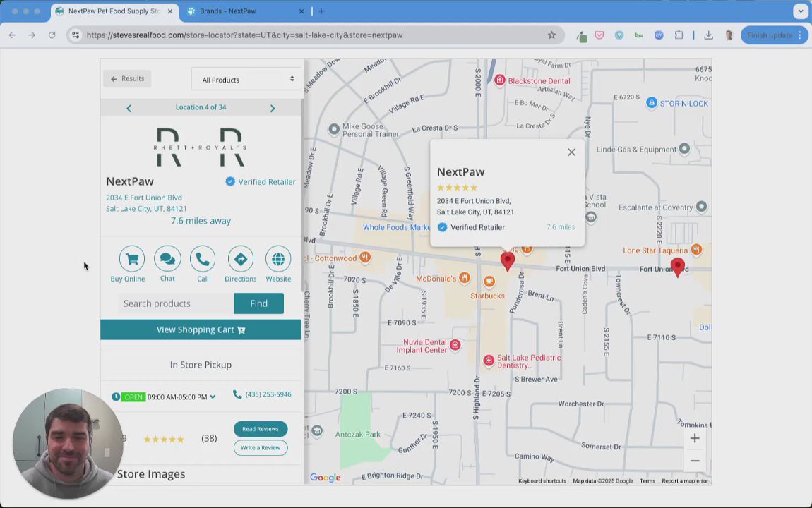Screen dimensions: 812x508
Task: Open the 2034 E Fort Union Blvd address link
Action: (x=146, y=202)
